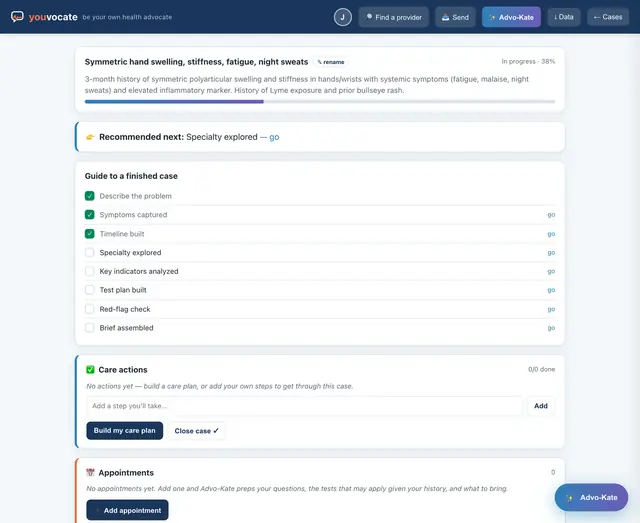Click the Specialty explored checklist label
This screenshot has width=640, height=523.
coord(130,253)
